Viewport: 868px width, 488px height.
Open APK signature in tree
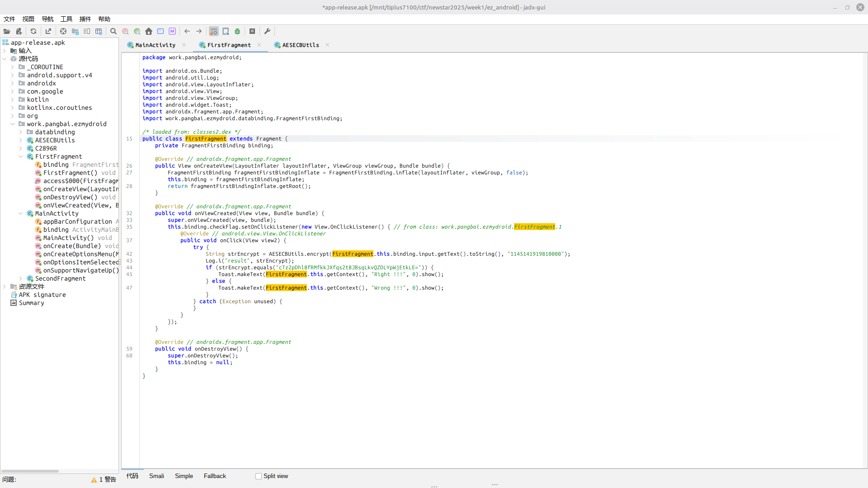42,295
